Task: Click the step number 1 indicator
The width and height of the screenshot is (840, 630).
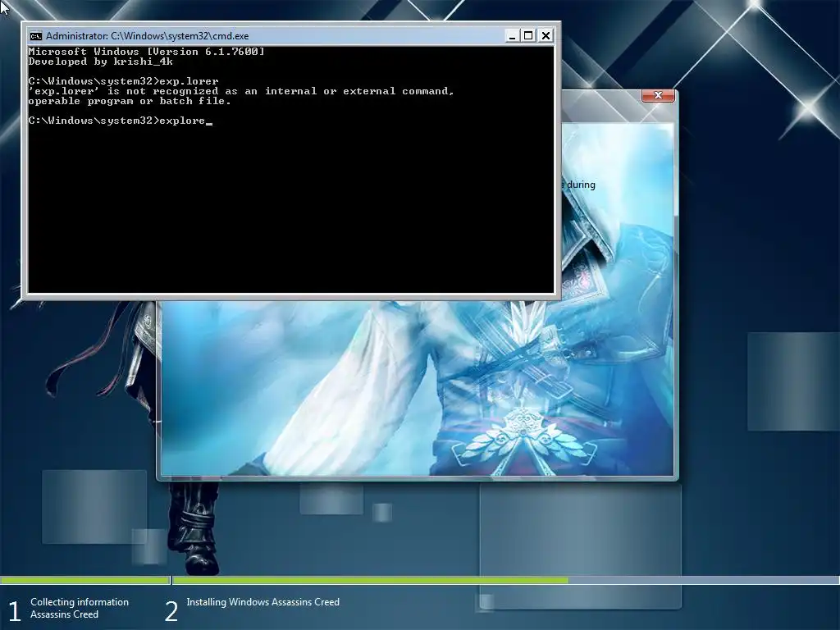Action: 15,610
